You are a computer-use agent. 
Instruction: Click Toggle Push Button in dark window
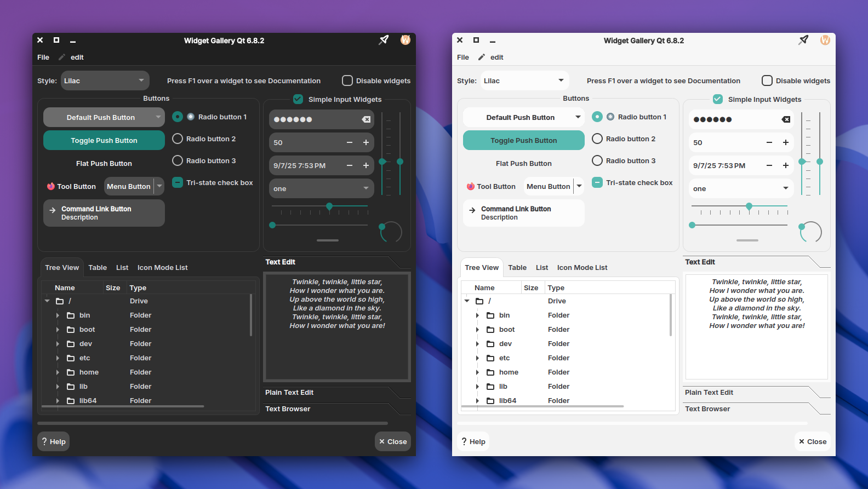104,140
